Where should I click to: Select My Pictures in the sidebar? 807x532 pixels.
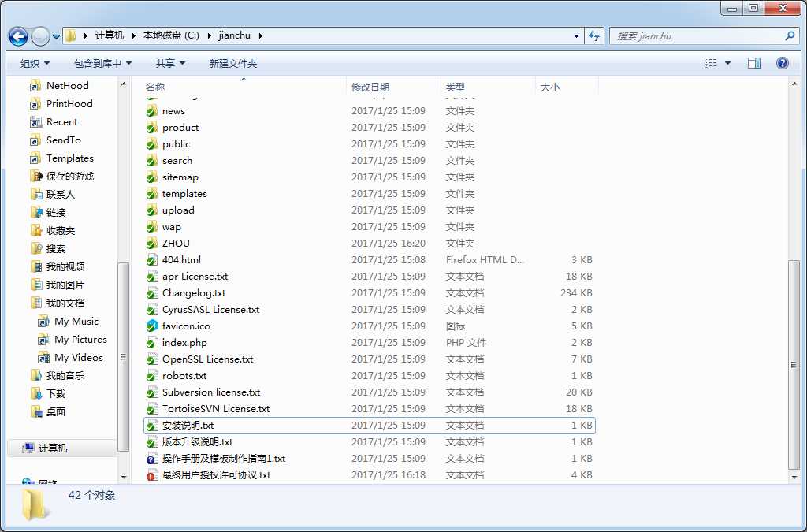[x=81, y=339]
